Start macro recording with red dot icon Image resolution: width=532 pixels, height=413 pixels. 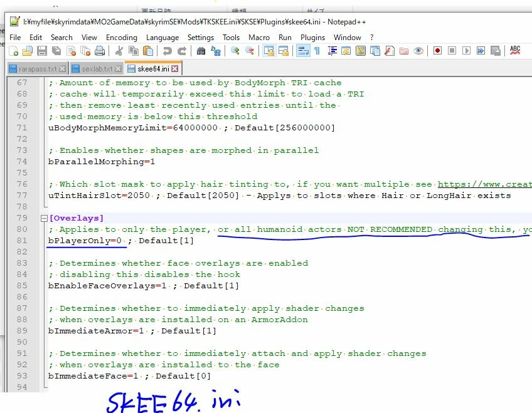(x=438, y=51)
